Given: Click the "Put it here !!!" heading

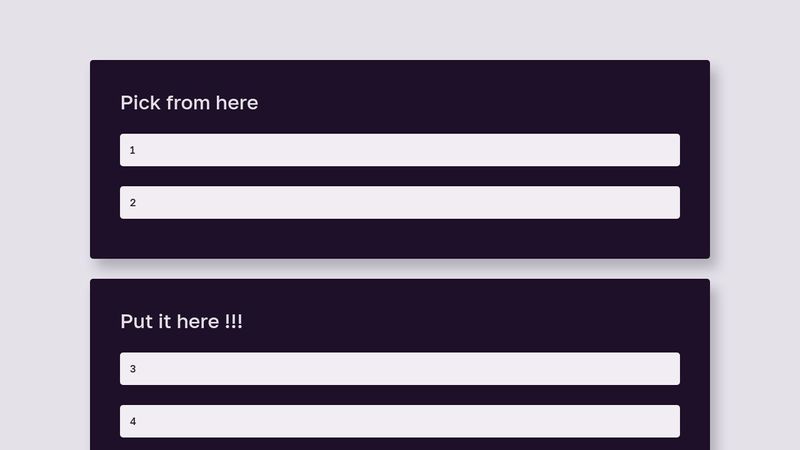Looking at the screenshot, I should (181, 322).
